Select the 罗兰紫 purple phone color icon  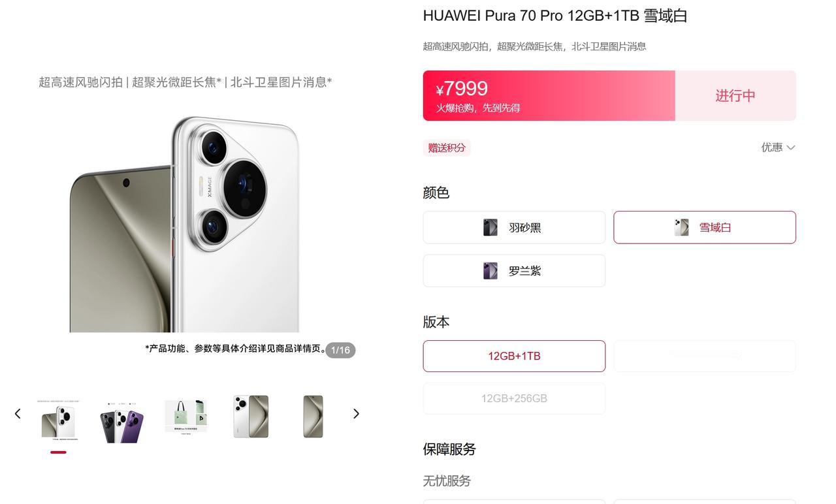tap(490, 271)
